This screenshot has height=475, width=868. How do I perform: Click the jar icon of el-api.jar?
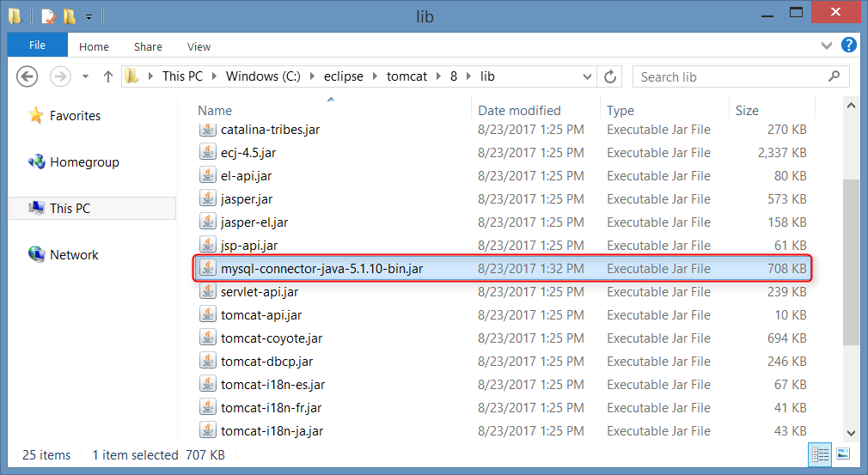tap(208, 175)
